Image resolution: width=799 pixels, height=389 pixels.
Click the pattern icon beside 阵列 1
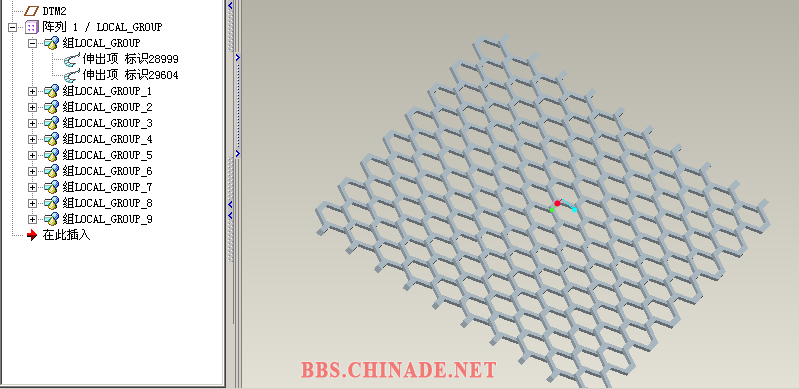(x=32, y=27)
